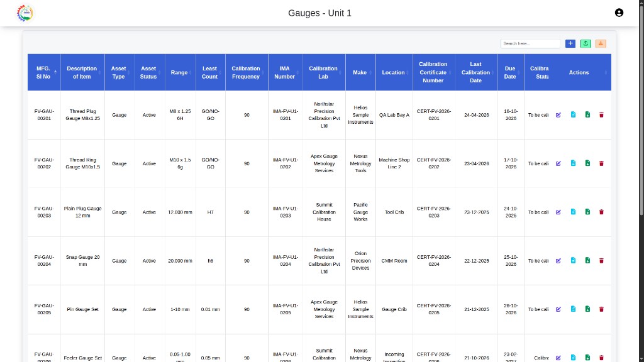The image size is (644, 362).
Task: Open the blue document icon for FV-GAU-00203
Action: point(573,212)
